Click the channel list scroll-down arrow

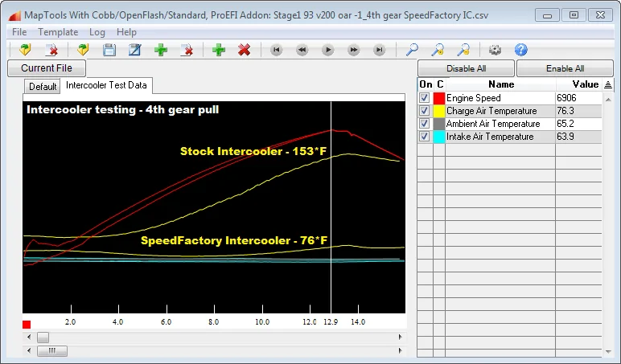click(608, 352)
